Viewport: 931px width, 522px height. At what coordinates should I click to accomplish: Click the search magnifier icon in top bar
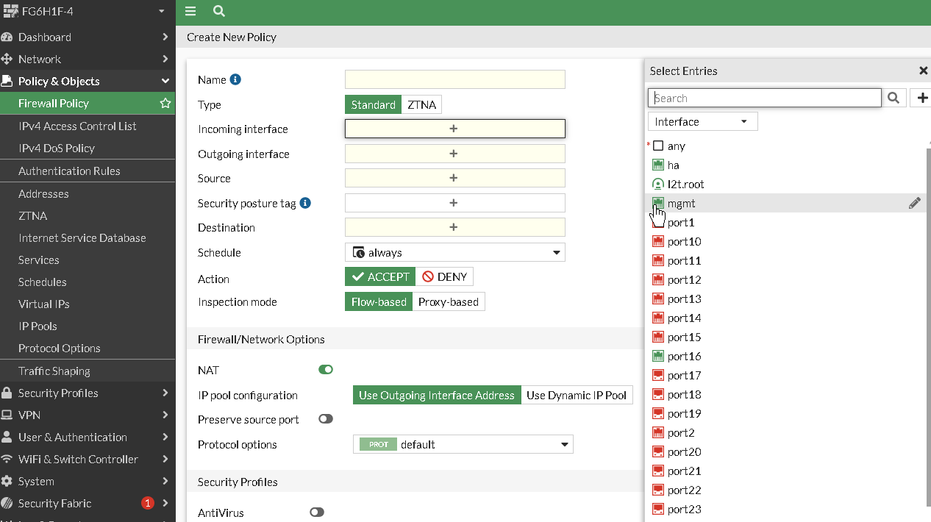219,12
